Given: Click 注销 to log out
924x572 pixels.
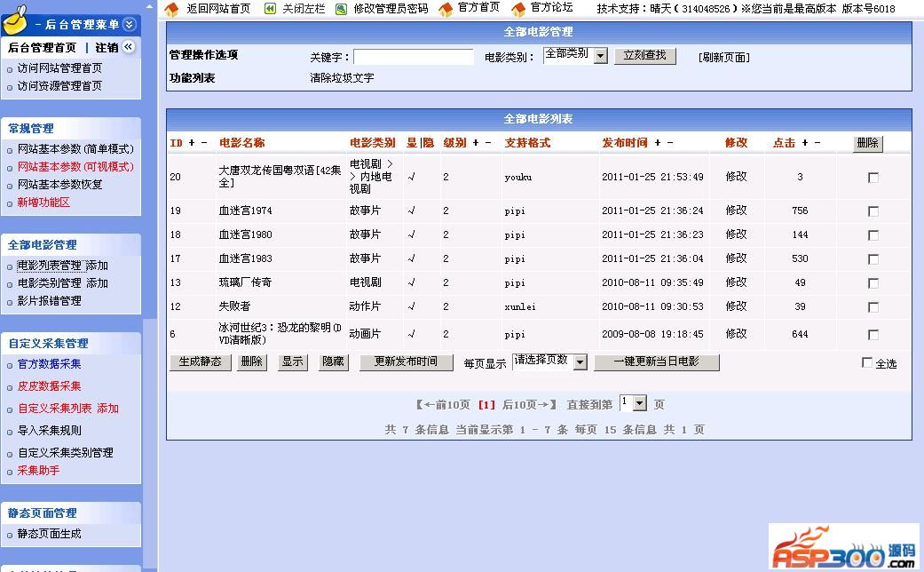Looking at the screenshot, I should coord(107,48).
